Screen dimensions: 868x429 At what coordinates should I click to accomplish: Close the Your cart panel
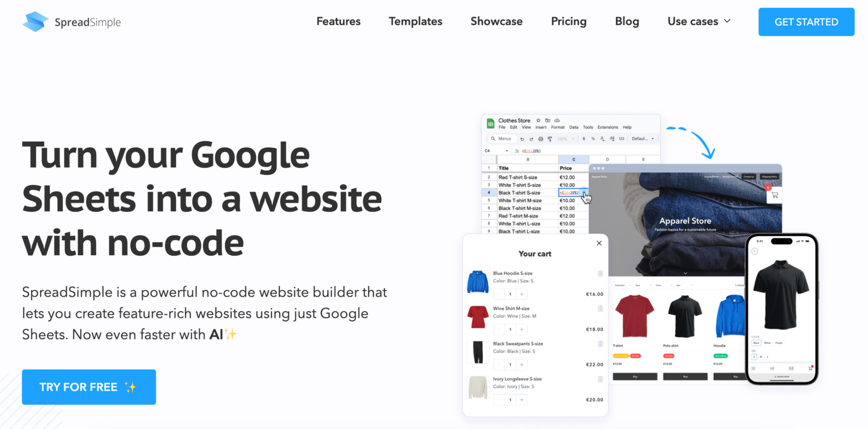[x=599, y=243]
